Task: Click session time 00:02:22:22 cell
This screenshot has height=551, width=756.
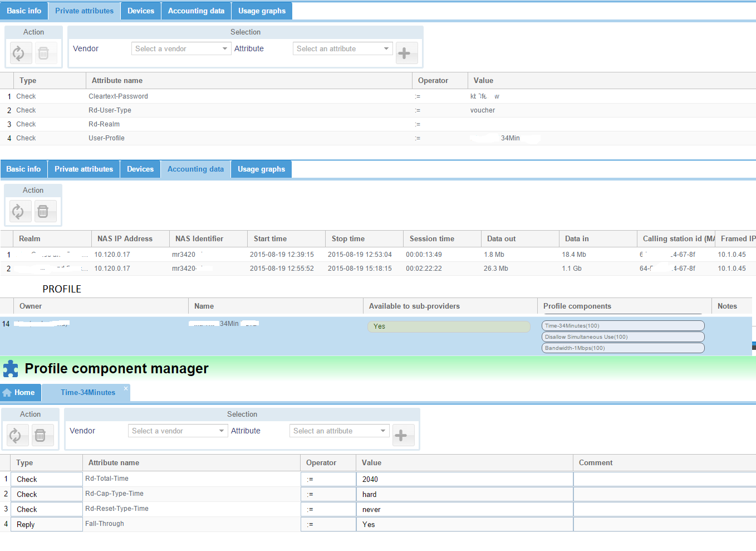Action: 442,269
